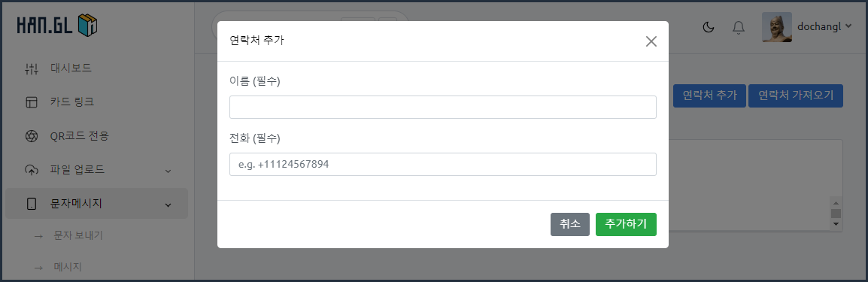Collapse the 문자메시지 submenu chevron
868x282 pixels.
pos(168,205)
